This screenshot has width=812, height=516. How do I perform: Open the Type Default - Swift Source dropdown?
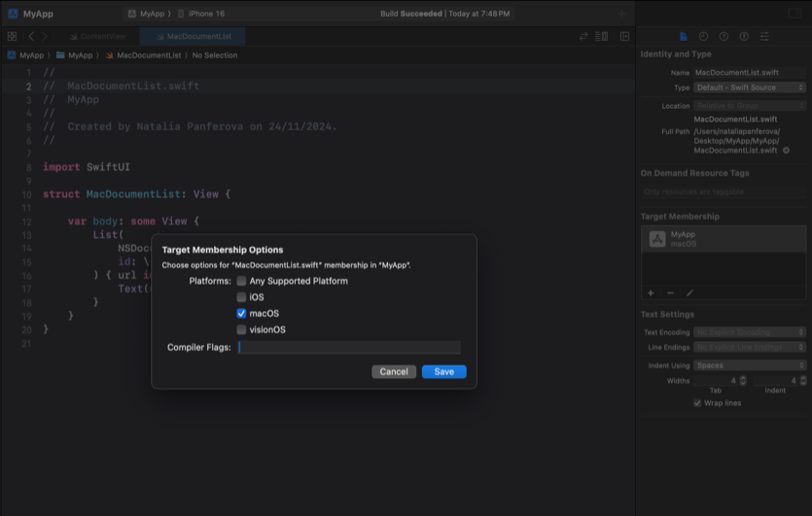pos(750,87)
